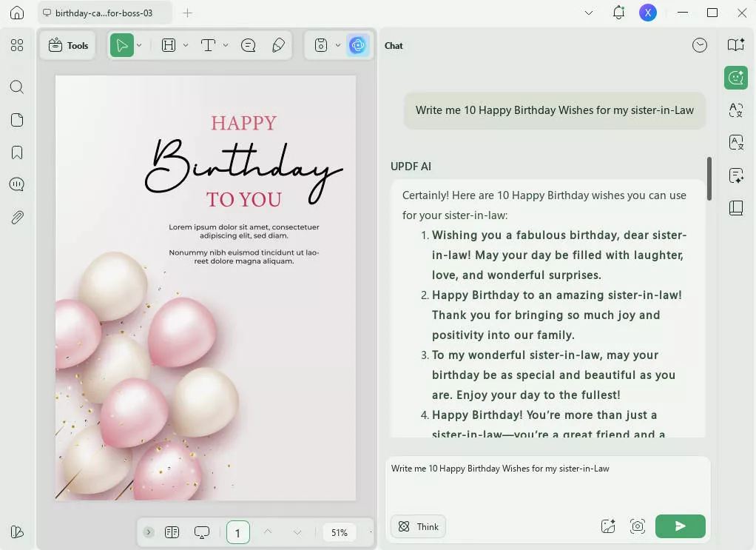The height and width of the screenshot is (550, 756).
Task: Toggle the green Chat panel sidebar icon
Action: 736,77
